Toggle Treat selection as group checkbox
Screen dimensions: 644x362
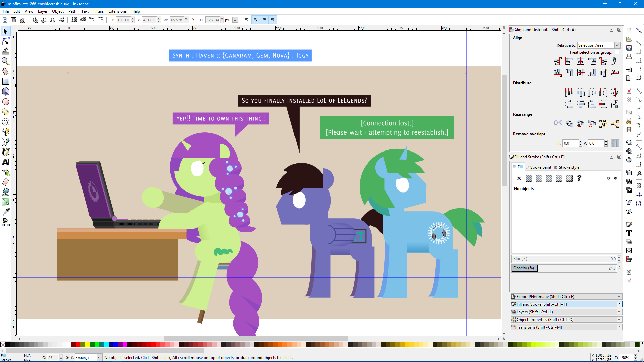coord(617,52)
